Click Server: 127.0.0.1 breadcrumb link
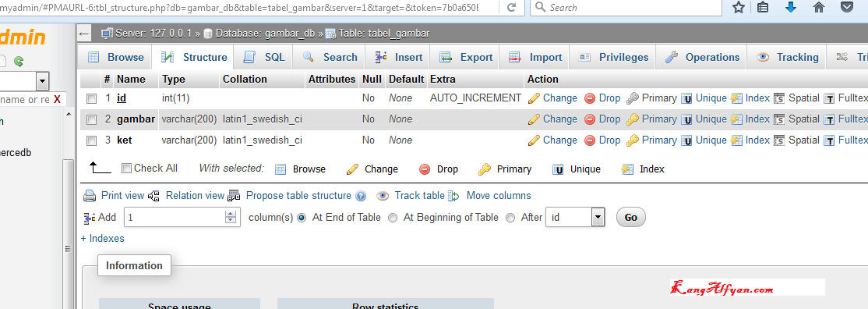 (153, 34)
